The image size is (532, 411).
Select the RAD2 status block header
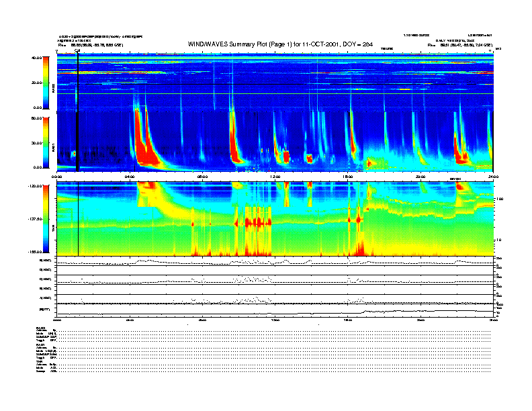[40, 328]
